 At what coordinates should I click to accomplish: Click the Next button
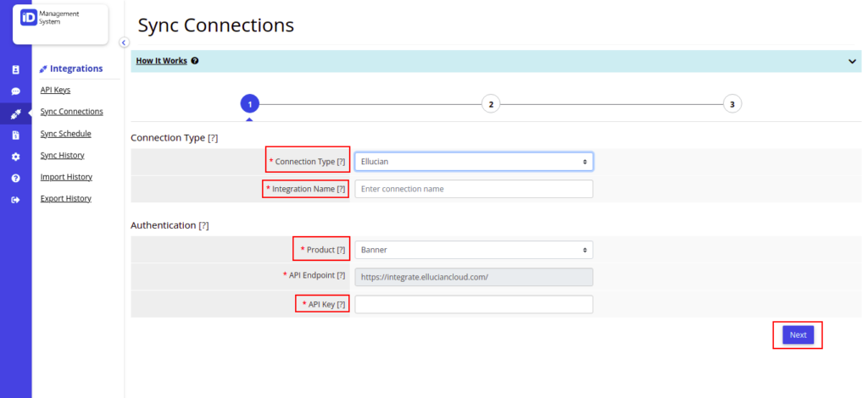click(x=798, y=335)
